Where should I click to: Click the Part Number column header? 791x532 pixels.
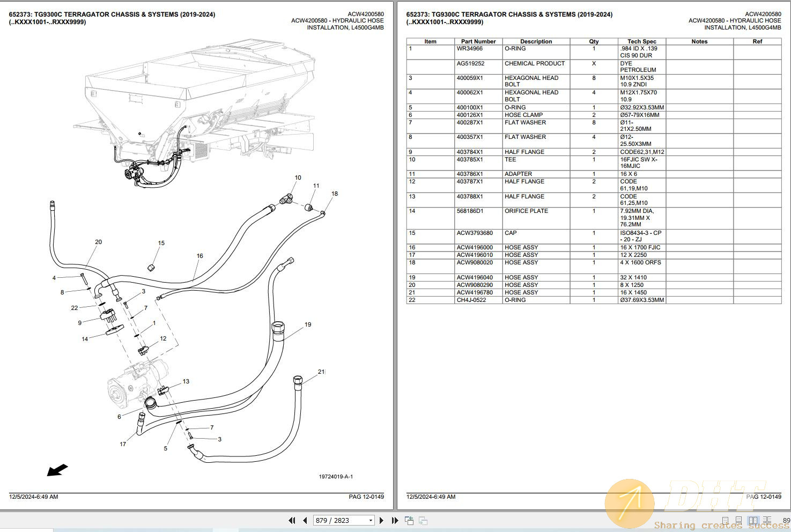(478, 41)
